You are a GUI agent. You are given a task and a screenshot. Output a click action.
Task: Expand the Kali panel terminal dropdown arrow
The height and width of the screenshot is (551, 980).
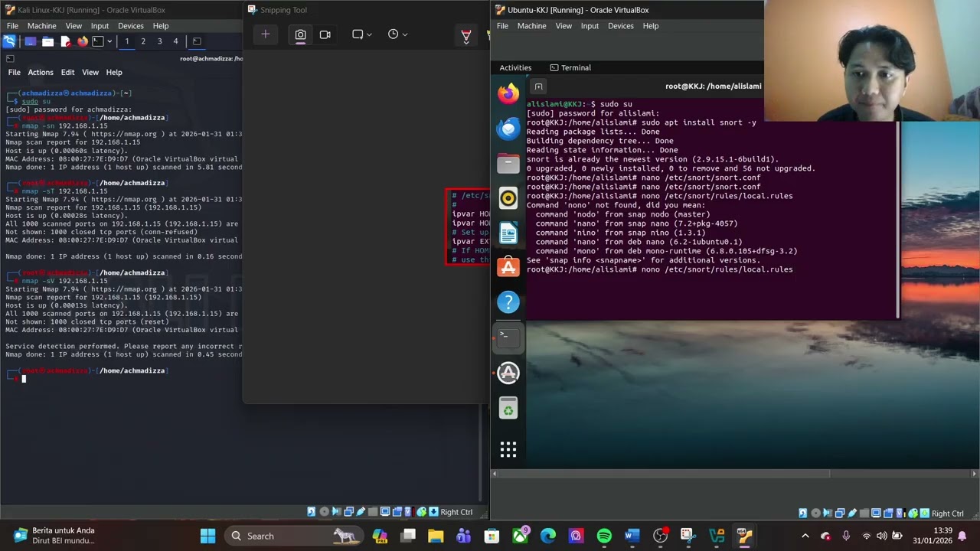pos(109,41)
